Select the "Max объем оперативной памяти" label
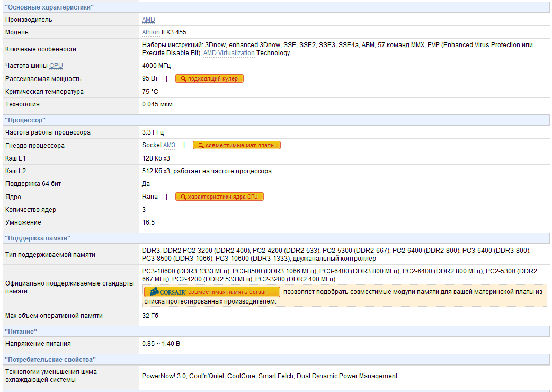 (54, 316)
